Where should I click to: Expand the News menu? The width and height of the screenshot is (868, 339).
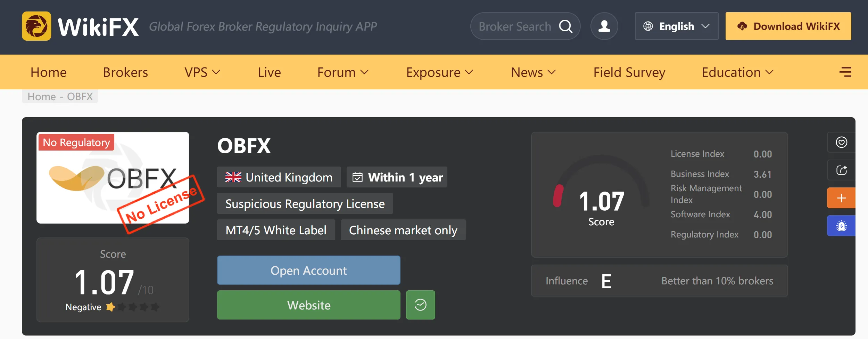tap(533, 72)
